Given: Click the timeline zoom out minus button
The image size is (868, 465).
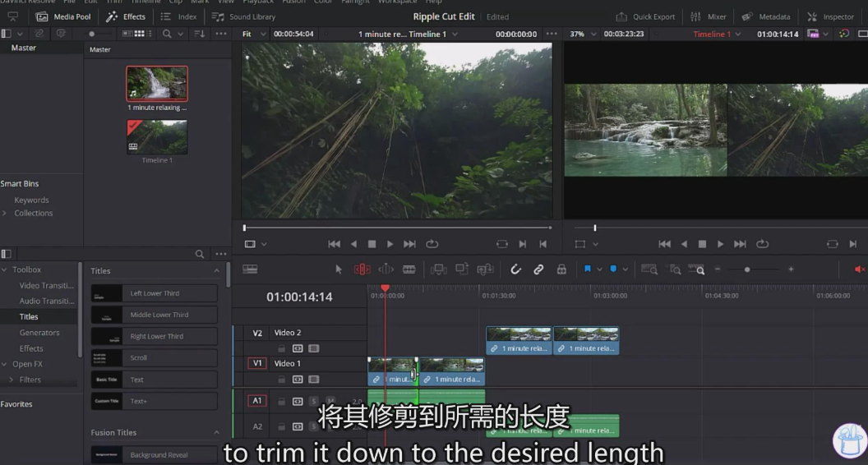Looking at the screenshot, I should click(x=718, y=269).
